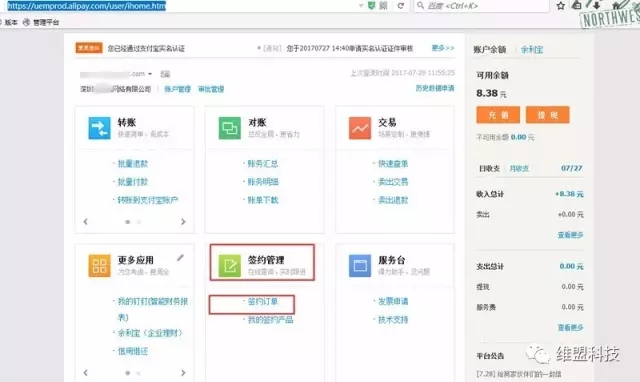Open the 账户管理 link
The image size is (640, 382).
click(x=178, y=89)
